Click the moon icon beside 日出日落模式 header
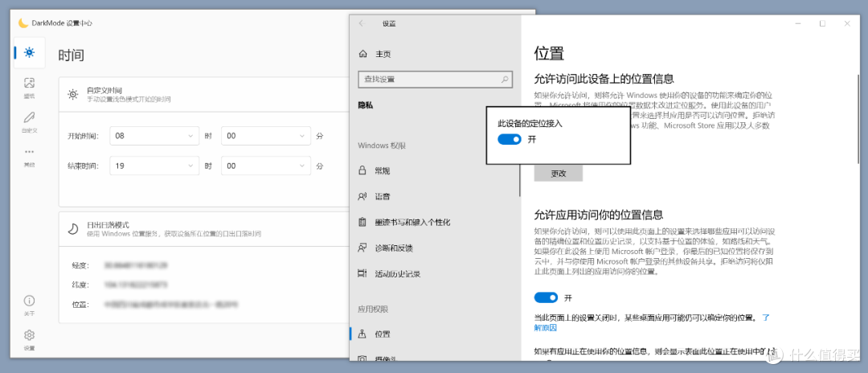This screenshot has width=868, height=373. [73, 228]
